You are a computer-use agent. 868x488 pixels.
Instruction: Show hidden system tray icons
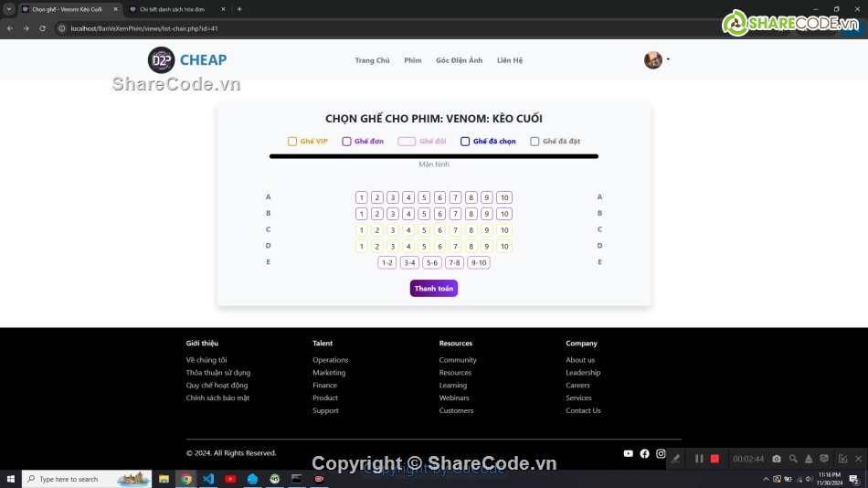pos(767,479)
